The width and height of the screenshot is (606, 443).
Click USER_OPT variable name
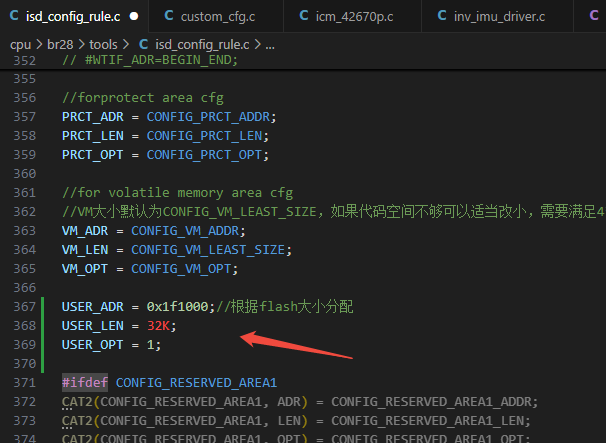(93, 344)
